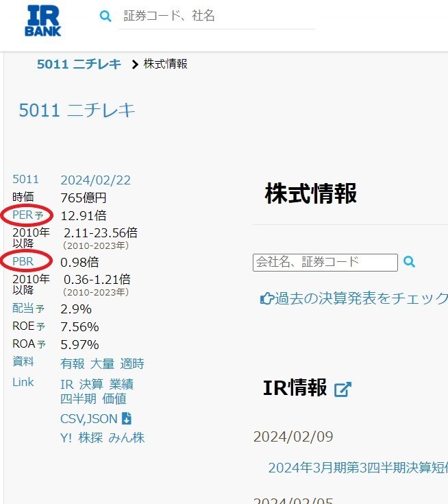The width and height of the screenshot is (448, 504).
Task: Open the CSV,JSON download link
Action: click(x=89, y=419)
